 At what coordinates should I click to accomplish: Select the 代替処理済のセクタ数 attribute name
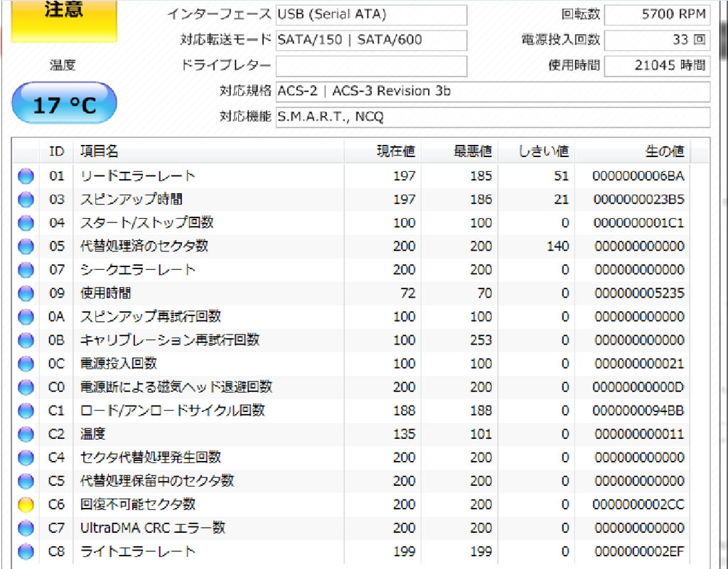point(144,246)
